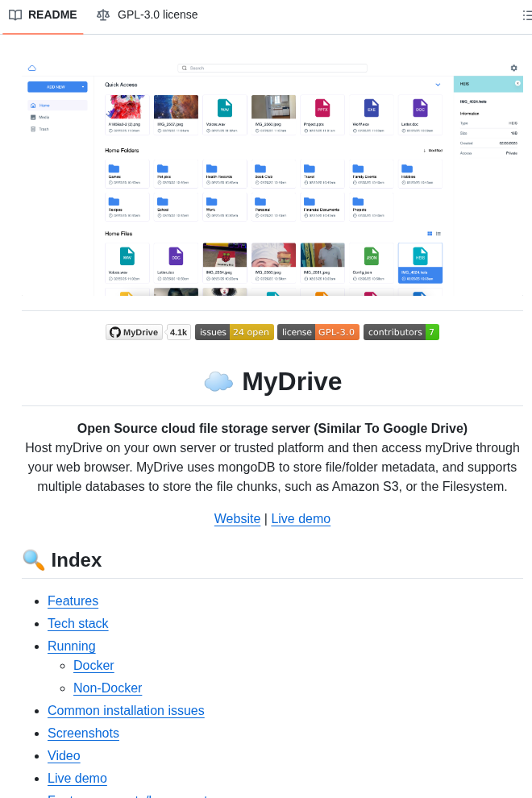Open the Running index link

pyautogui.click(x=71, y=646)
